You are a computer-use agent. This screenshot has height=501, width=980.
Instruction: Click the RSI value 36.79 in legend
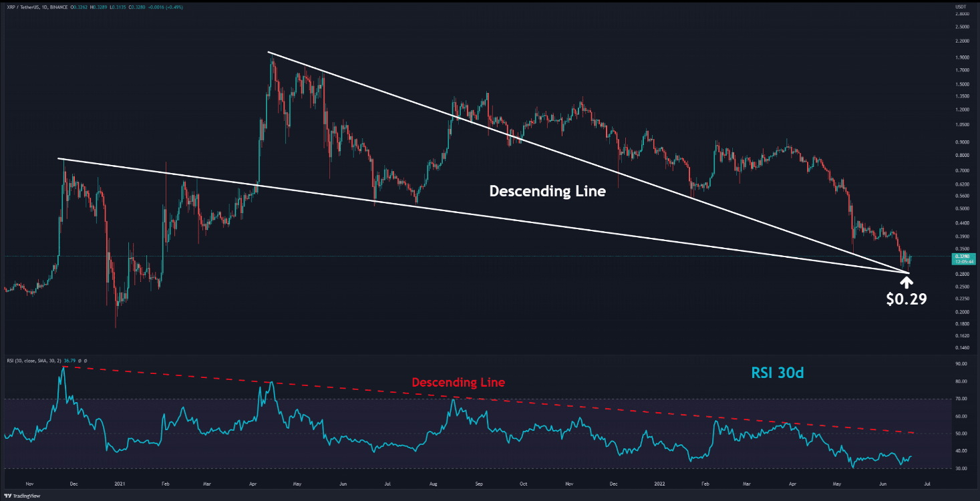pyautogui.click(x=69, y=360)
